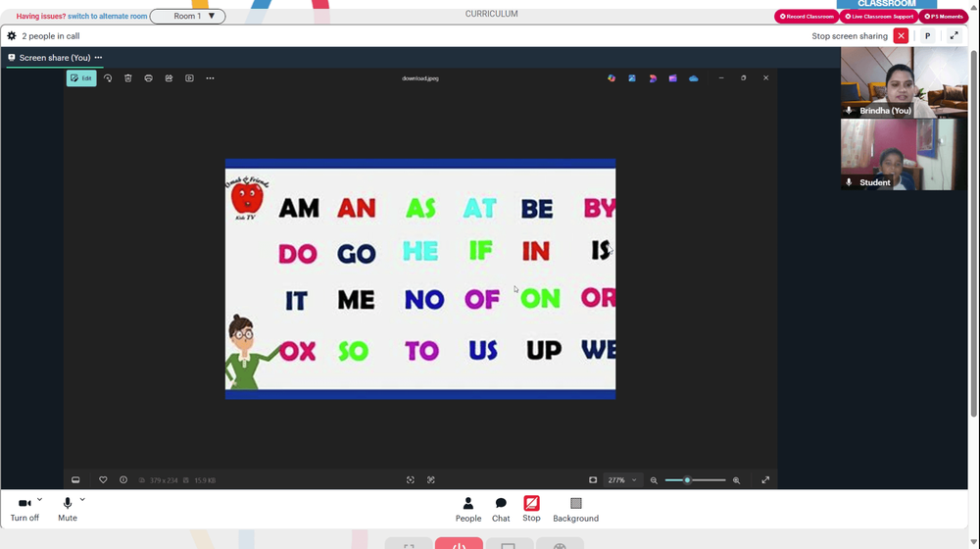Stop sharing via the Stop button
Image resolution: width=980 pixels, height=549 pixels.
pyautogui.click(x=531, y=509)
